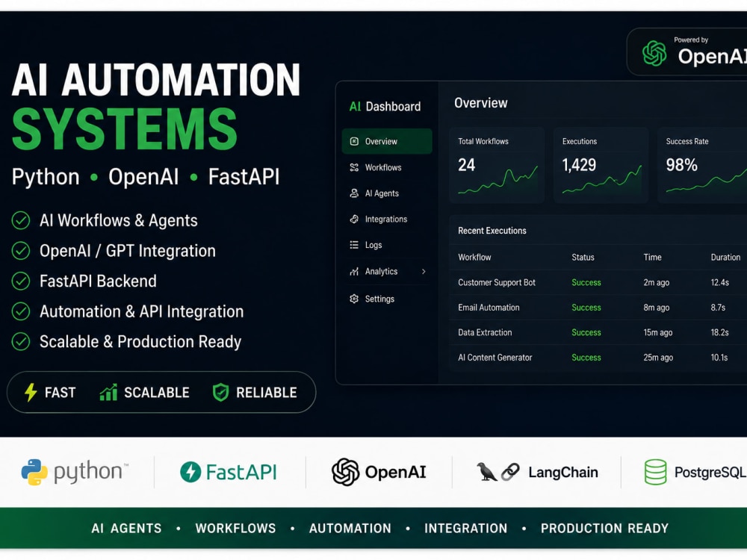Click the '2m ago' time cell
The image size is (747, 560).
657,282
